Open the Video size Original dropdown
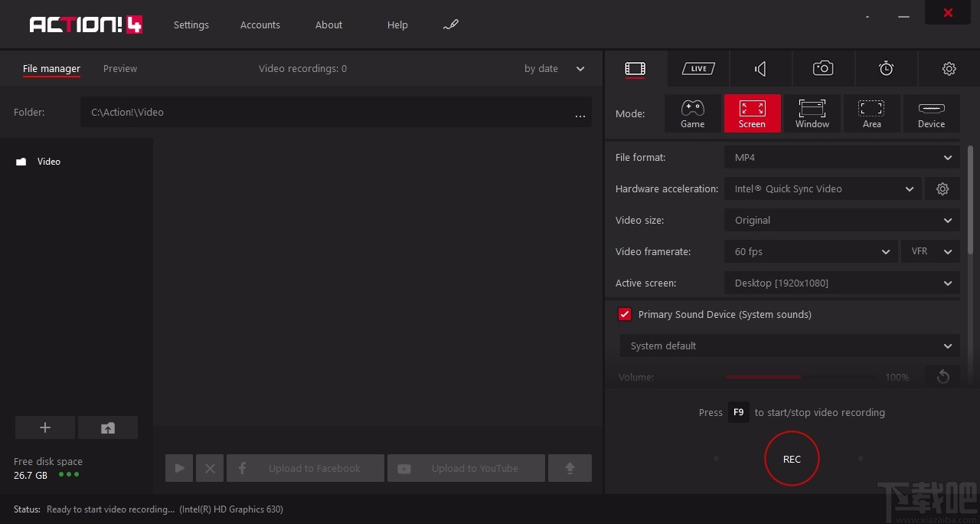The height and width of the screenshot is (524, 980). click(x=842, y=220)
